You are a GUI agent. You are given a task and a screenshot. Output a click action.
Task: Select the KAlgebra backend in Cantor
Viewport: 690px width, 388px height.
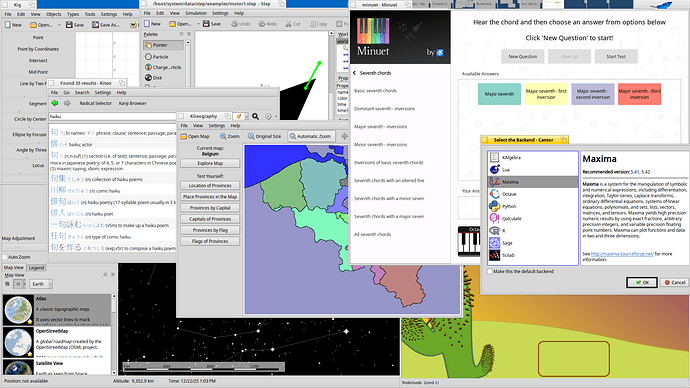tap(533, 157)
